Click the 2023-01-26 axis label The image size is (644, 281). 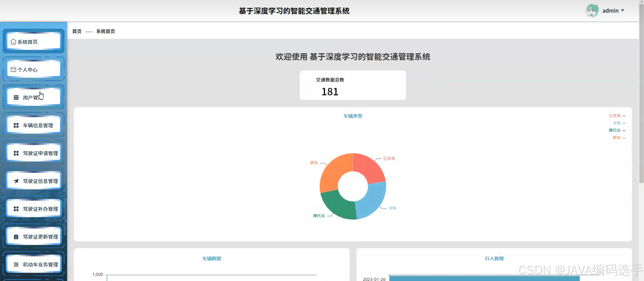374,279
